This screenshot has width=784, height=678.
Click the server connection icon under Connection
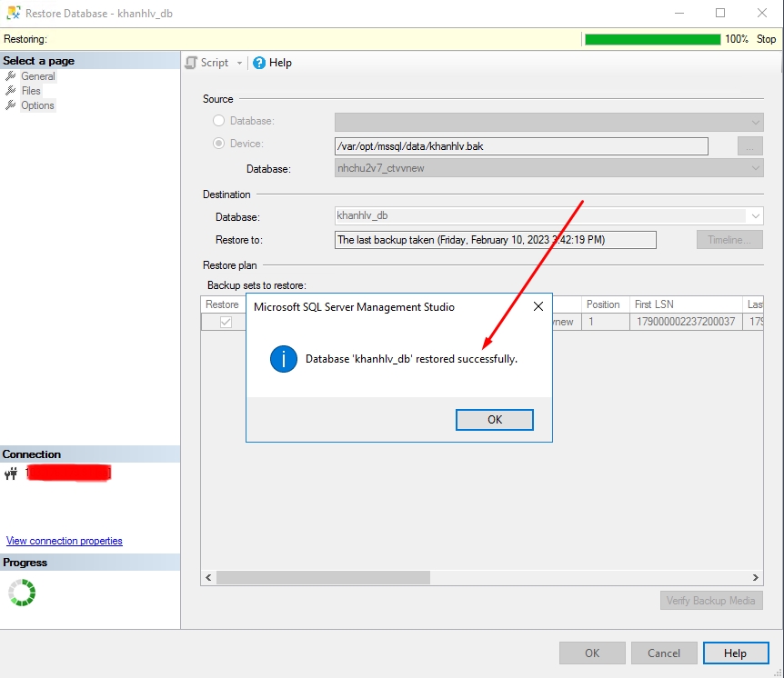(x=11, y=474)
